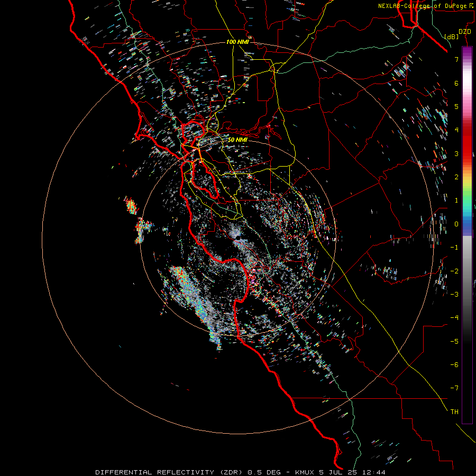Image resolution: width=476 pixels, height=476 pixels.
Task: Click the "50 NMI" range ring label
Action: tap(237, 140)
